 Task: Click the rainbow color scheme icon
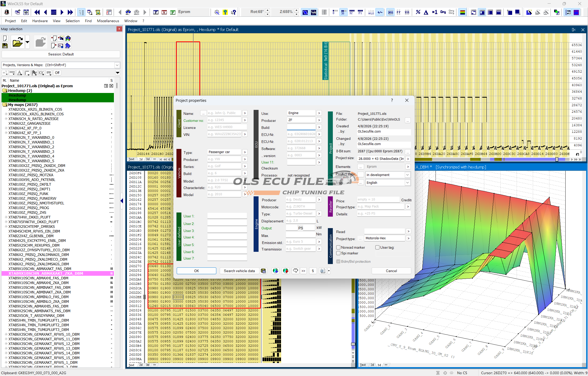click(x=462, y=12)
